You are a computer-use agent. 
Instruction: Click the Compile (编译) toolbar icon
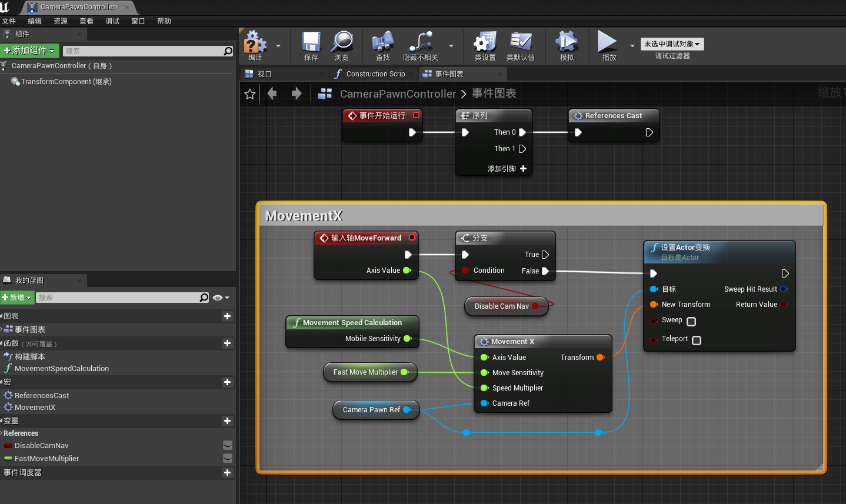click(x=255, y=44)
